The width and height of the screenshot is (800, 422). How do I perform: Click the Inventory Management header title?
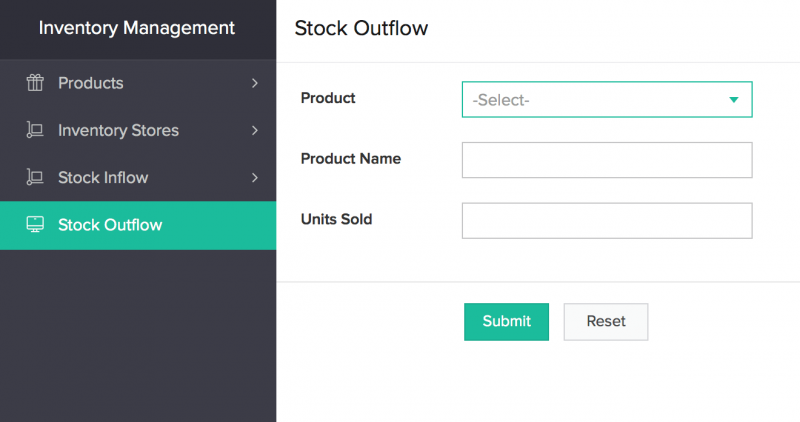pyautogui.click(x=137, y=28)
